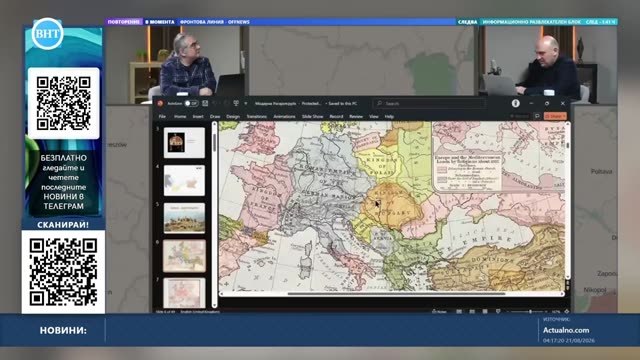This screenshot has width=640, height=360.
Task: Select slide 5 thumbnail with castle picture
Action: [184, 218]
